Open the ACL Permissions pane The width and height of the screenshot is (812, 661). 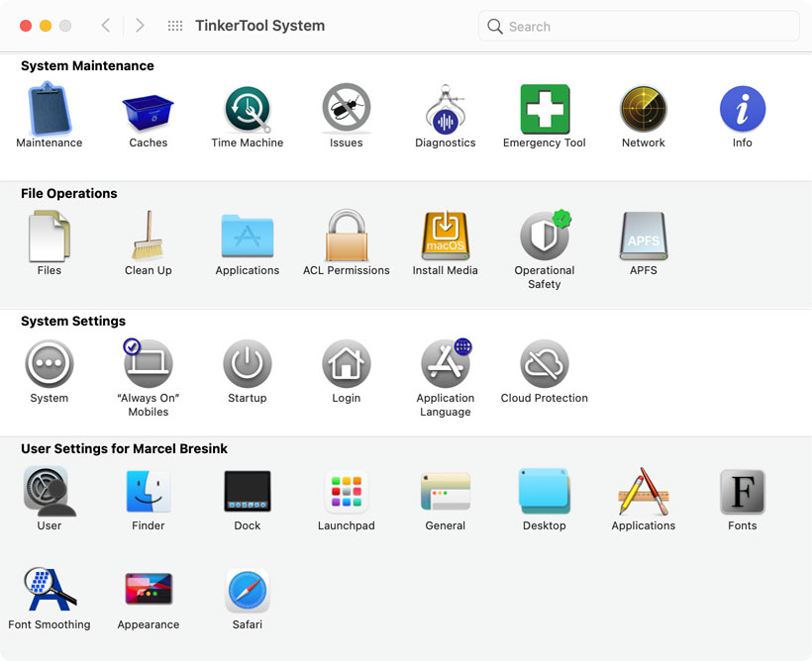tap(346, 236)
